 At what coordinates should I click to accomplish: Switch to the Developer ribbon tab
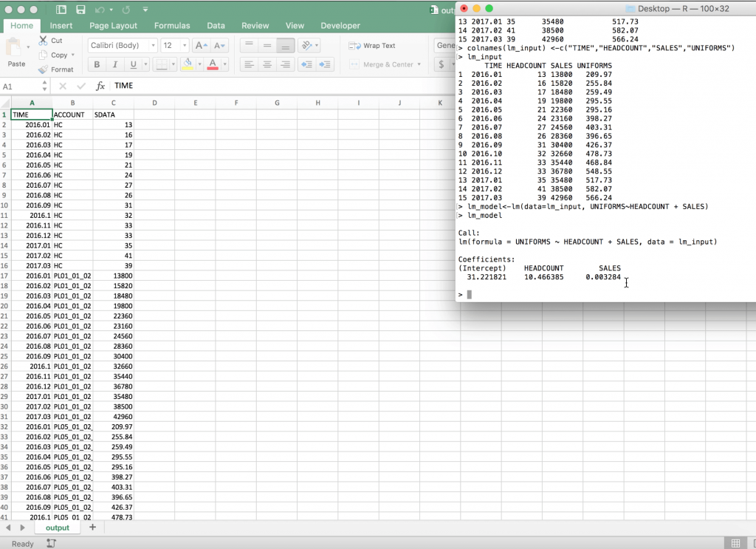pyautogui.click(x=340, y=26)
